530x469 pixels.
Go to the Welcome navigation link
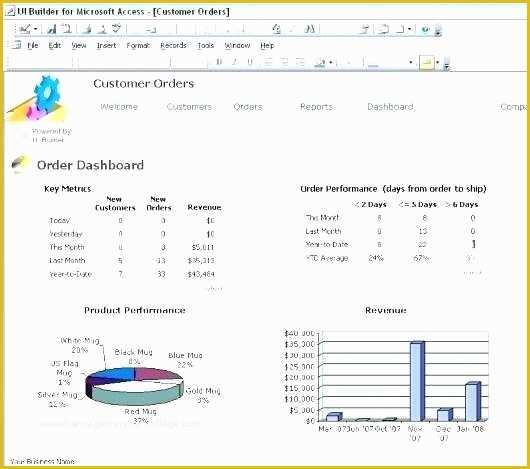tap(119, 107)
